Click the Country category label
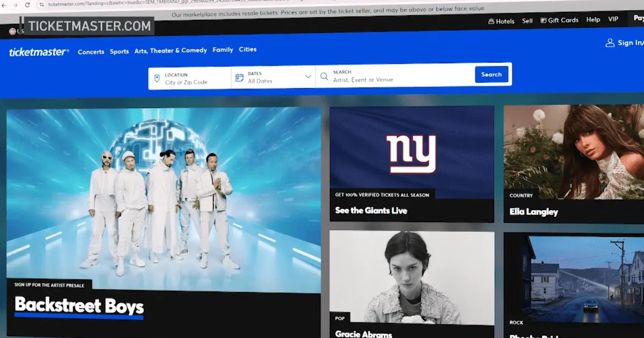644x338 pixels. pos(521,196)
